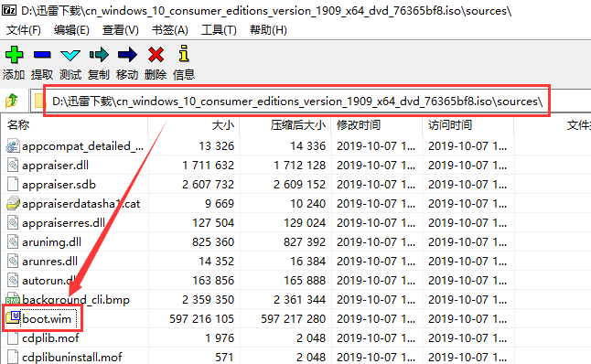Click the cdplib.mof file icon
Screen dimensions: 591x364
pos(13,338)
